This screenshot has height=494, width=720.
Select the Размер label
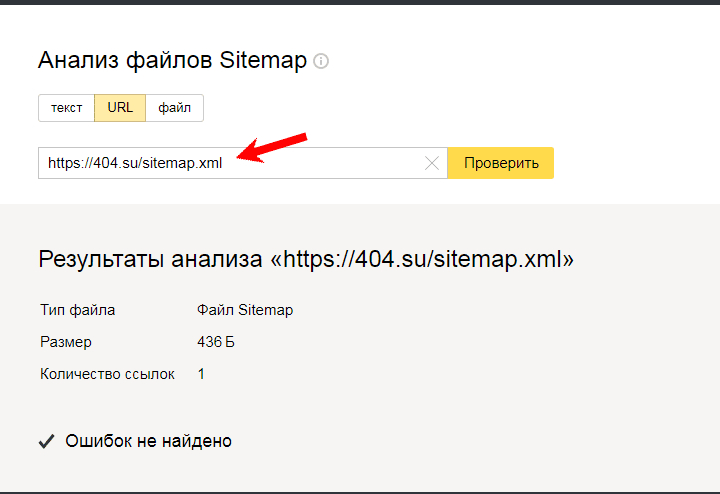tap(66, 342)
